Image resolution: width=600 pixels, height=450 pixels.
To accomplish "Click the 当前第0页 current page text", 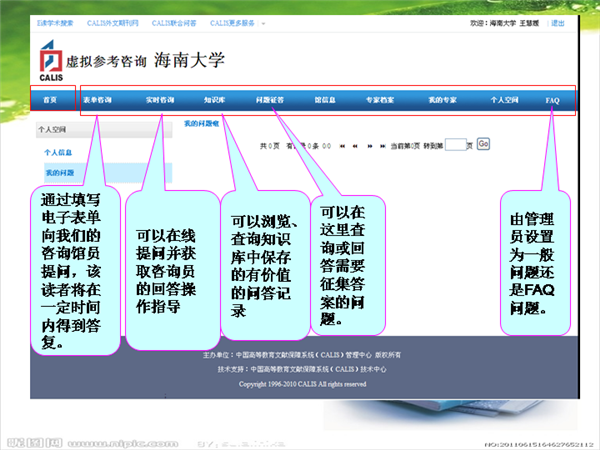I will click(405, 146).
